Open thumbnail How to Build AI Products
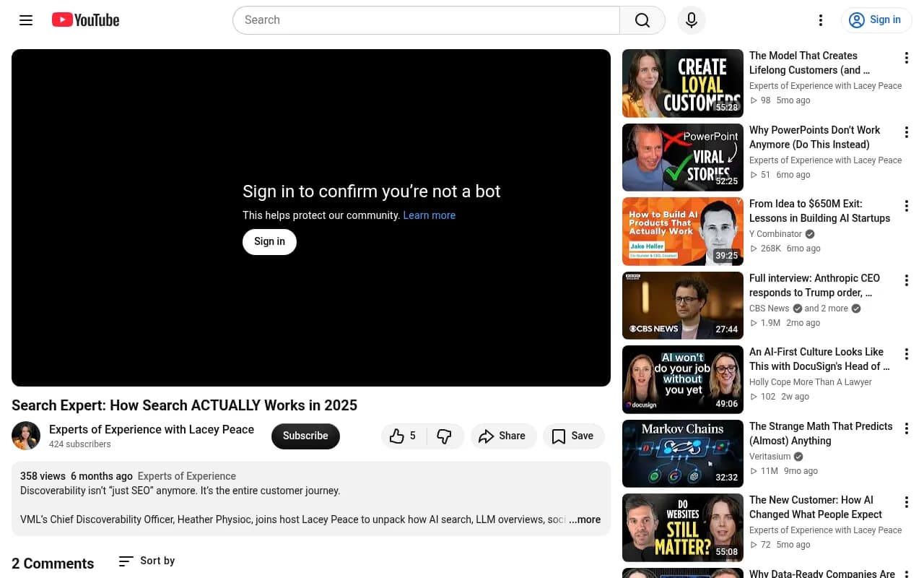This screenshot has width=924, height=578. (x=683, y=231)
